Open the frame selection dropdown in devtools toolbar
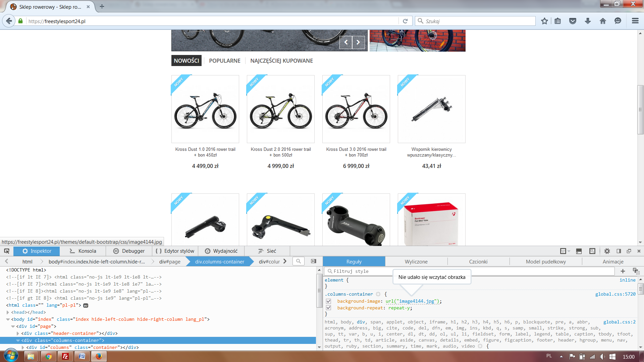Viewport: 644px width, 362px height. (565, 251)
